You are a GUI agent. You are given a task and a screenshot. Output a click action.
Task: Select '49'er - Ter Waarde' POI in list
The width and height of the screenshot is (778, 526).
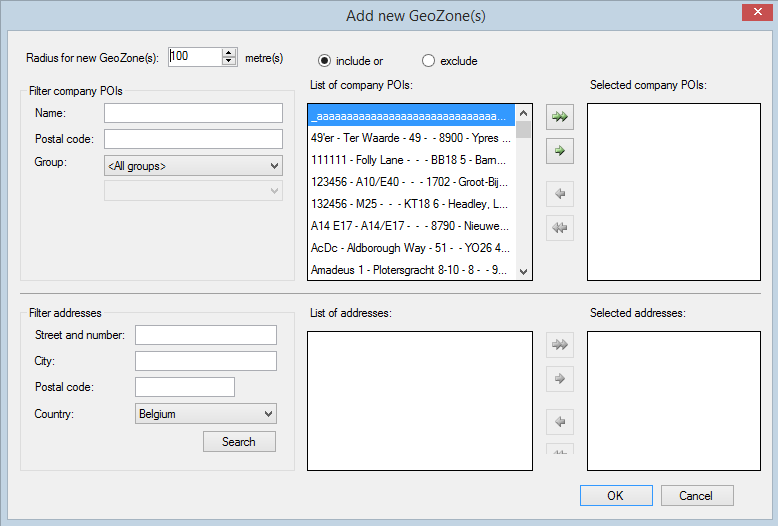[x=411, y=138]
